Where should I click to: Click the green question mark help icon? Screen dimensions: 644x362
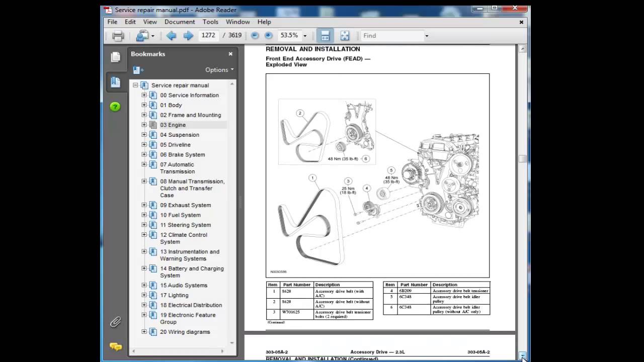(x=115, y=107)
